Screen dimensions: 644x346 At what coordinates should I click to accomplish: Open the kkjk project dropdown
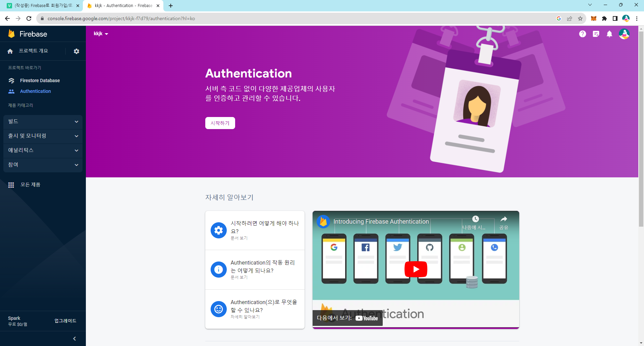[101, 34]
